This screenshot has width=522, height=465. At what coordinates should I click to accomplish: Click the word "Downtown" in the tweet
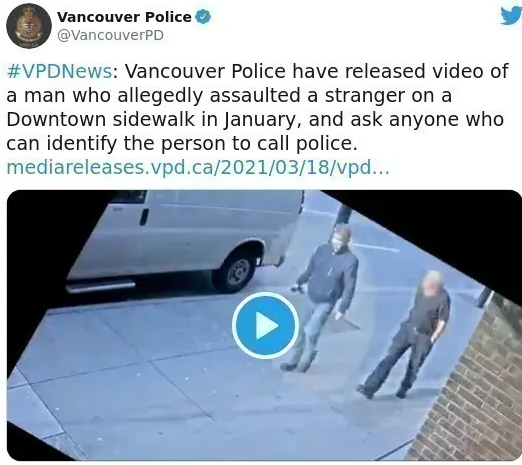(56, 119)
